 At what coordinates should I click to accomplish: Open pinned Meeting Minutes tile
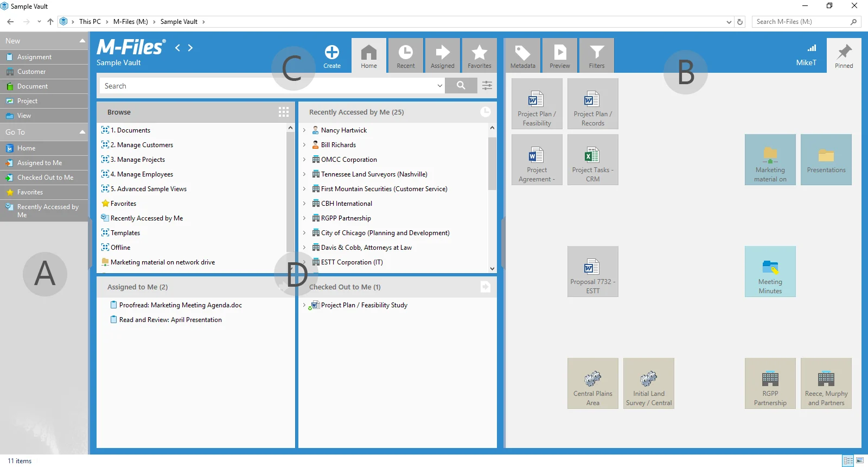770,272
